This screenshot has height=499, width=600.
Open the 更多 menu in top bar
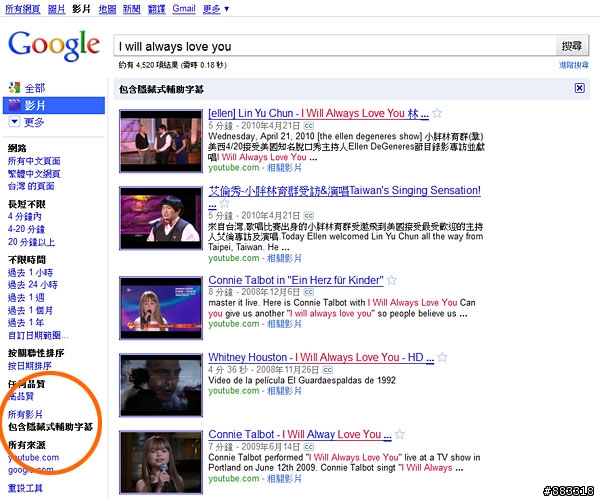click(216, 8)
